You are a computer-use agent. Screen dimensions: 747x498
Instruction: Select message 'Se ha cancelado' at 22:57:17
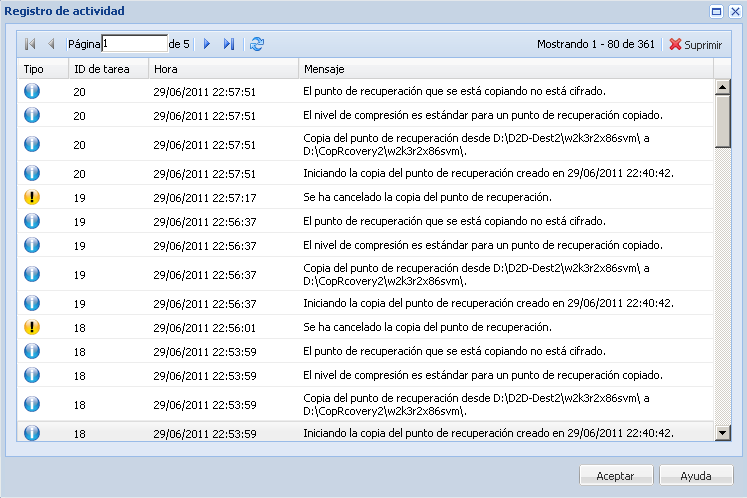(427, 197)
